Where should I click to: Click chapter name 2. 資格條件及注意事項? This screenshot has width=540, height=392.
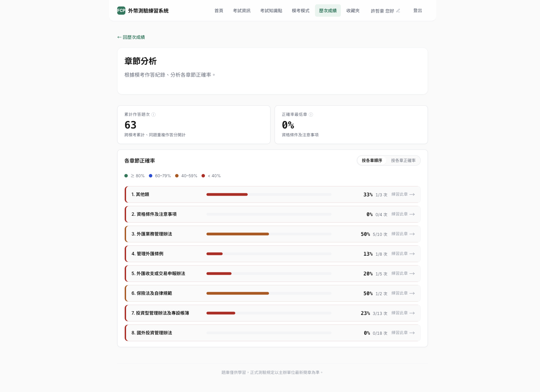tap(154, 214)
